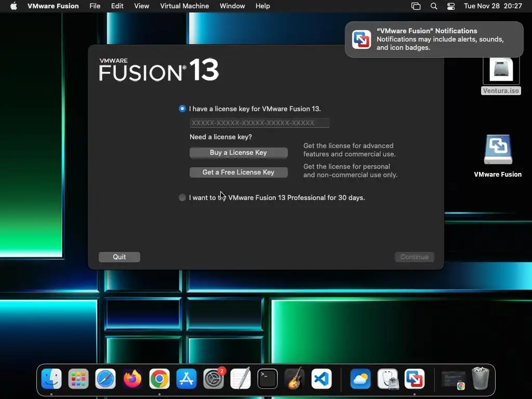The image size is (532, 399).
Task: Select the 'I have a license key' radio button
Action: pos(182,109)
